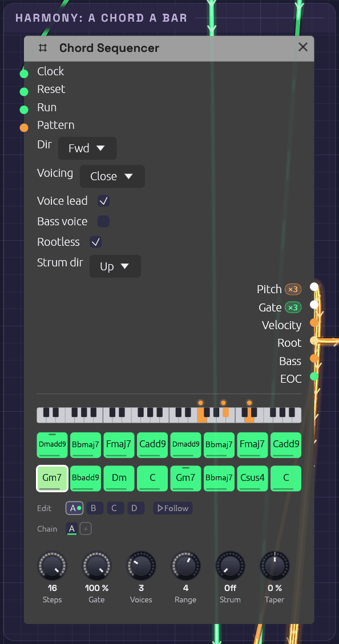Click the Follow button
Image resolution: width=339 pixels, height=644 pixels.
(x=172, y=508)
